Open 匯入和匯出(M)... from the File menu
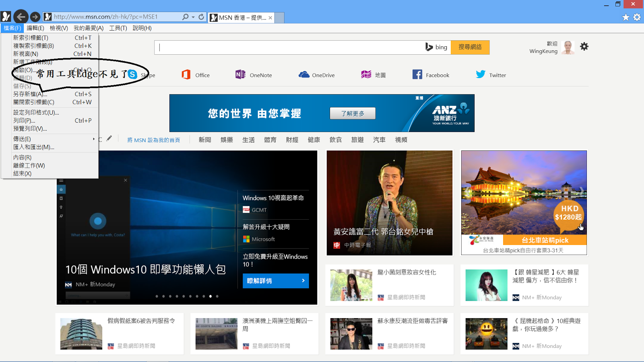Viewport: 644px width, 362px height. [x=50, y=147]
